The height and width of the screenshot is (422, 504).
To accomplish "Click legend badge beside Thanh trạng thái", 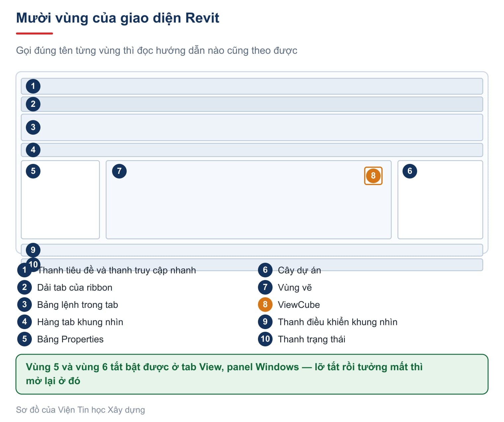I will (x=265, y=339).
